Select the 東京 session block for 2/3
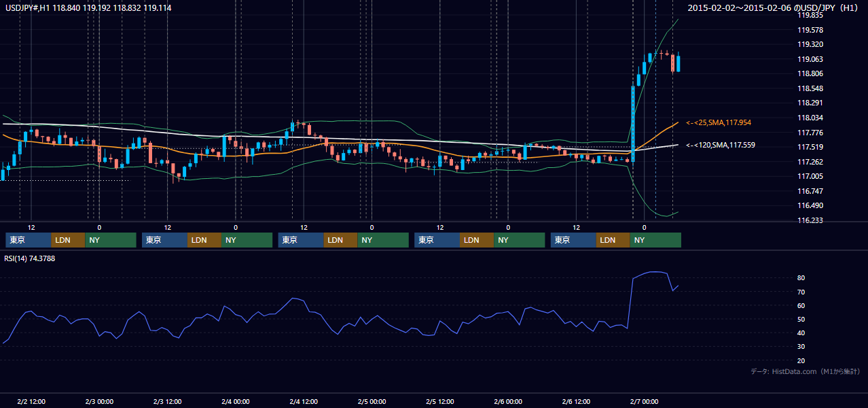 pos(164,240)
